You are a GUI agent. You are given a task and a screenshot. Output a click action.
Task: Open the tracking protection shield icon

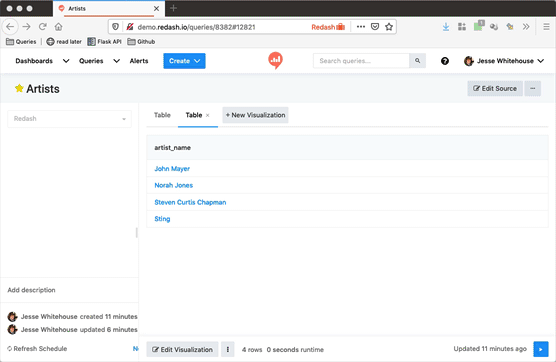click(x=115, y=27)
